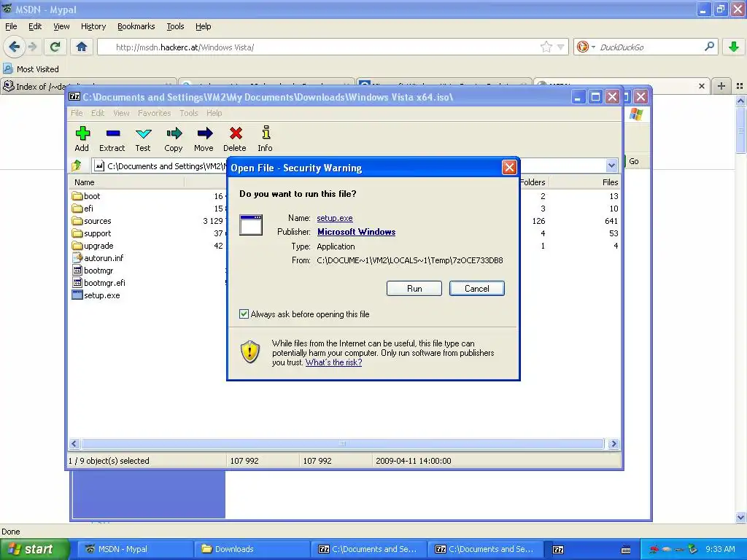Click the 'What's the risk?' link

click(334, 362)
